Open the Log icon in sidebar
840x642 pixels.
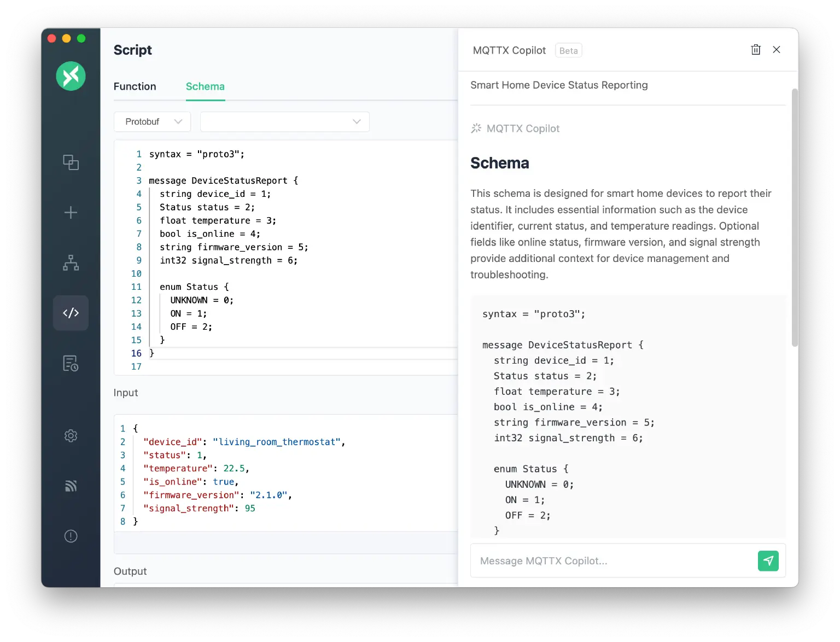(x=71, y=363)
